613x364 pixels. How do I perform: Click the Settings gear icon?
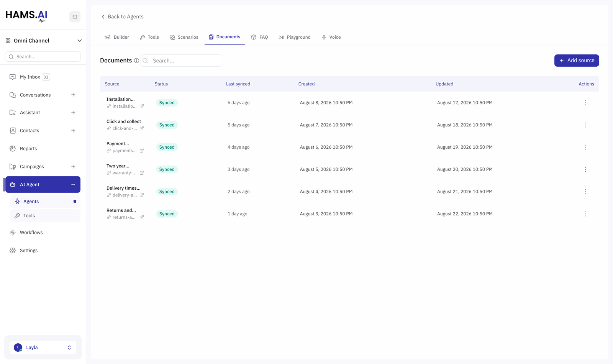13,251
